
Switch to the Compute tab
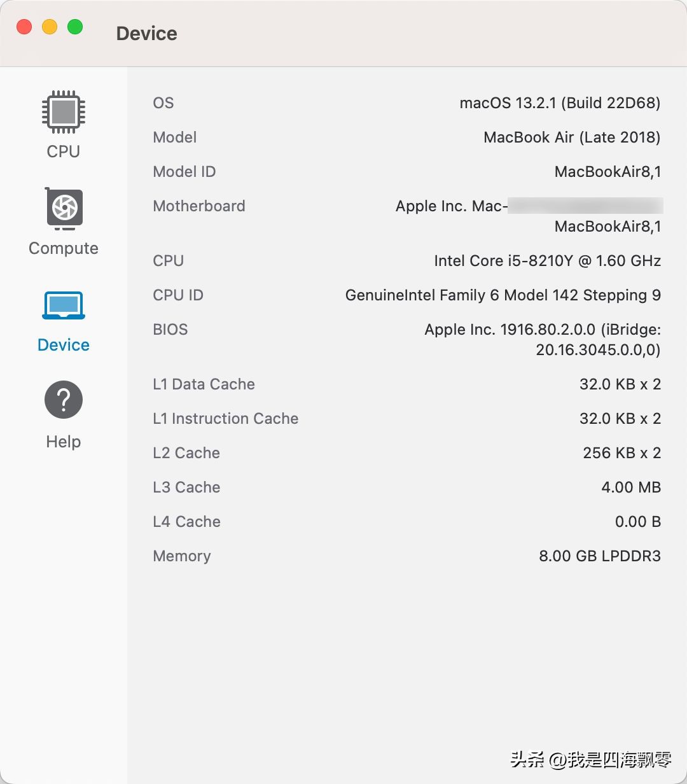pyautogui.click(x=62, y=248)
